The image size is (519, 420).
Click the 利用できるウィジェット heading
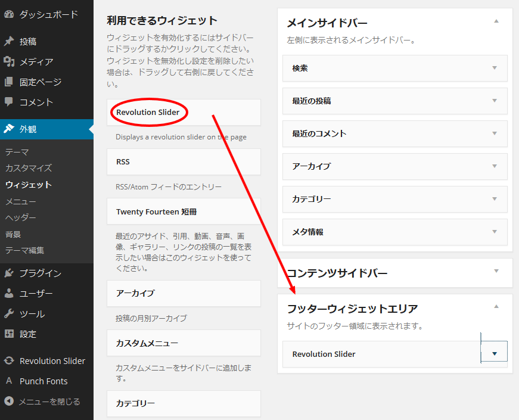tap(162, 20)
